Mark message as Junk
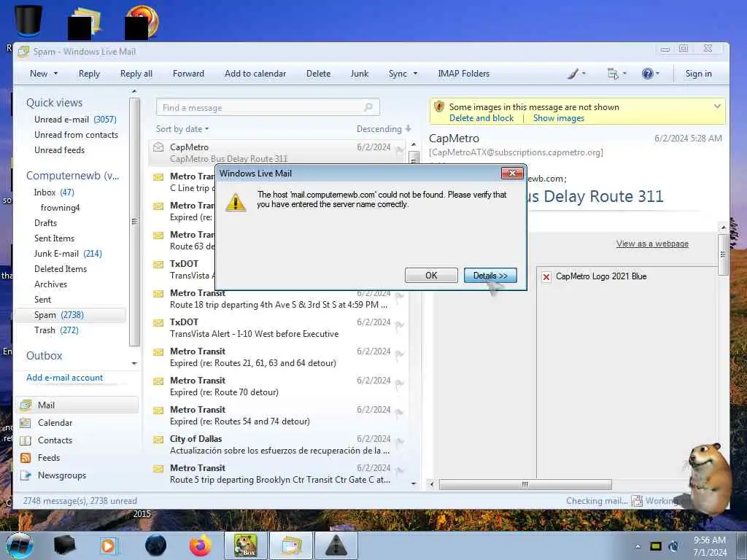 coord(359,74)
